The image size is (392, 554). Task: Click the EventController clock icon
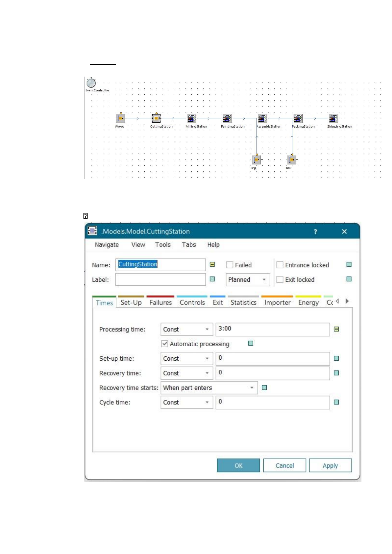coord(91,83)
